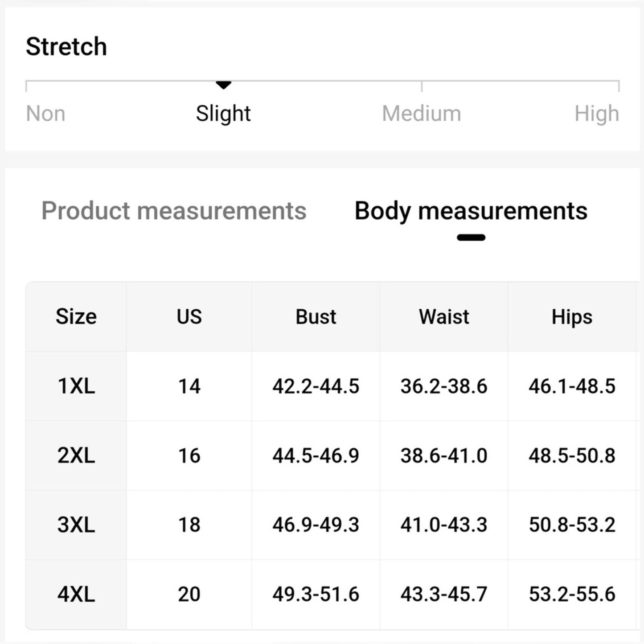Click the Stretch section heading
The image size is (644, 644).
tap(66, 46)
